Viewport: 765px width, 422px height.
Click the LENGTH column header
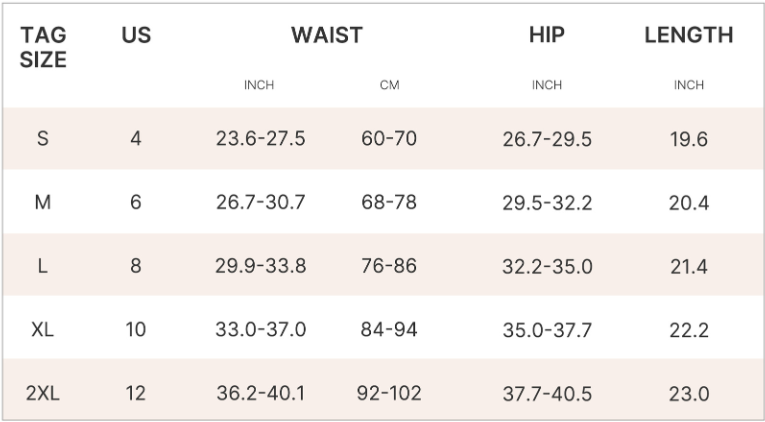[x=688, y=36]
